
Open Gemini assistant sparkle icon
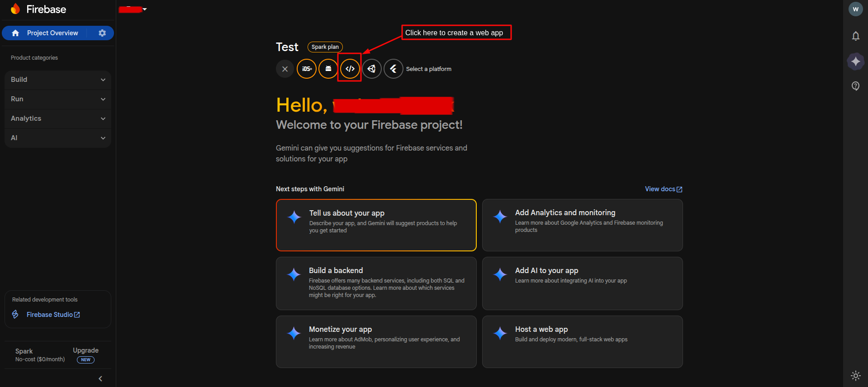855,61
